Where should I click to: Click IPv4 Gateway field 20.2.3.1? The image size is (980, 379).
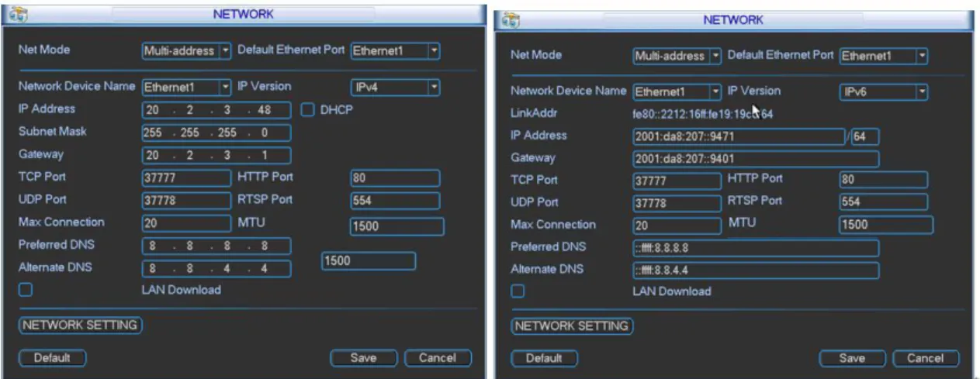pos(216,155)
